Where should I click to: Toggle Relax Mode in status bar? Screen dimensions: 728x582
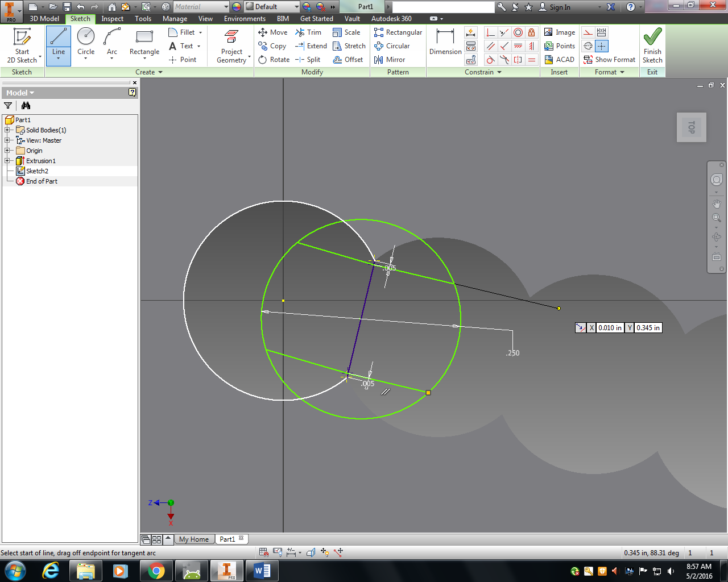[x=338, y=552]
